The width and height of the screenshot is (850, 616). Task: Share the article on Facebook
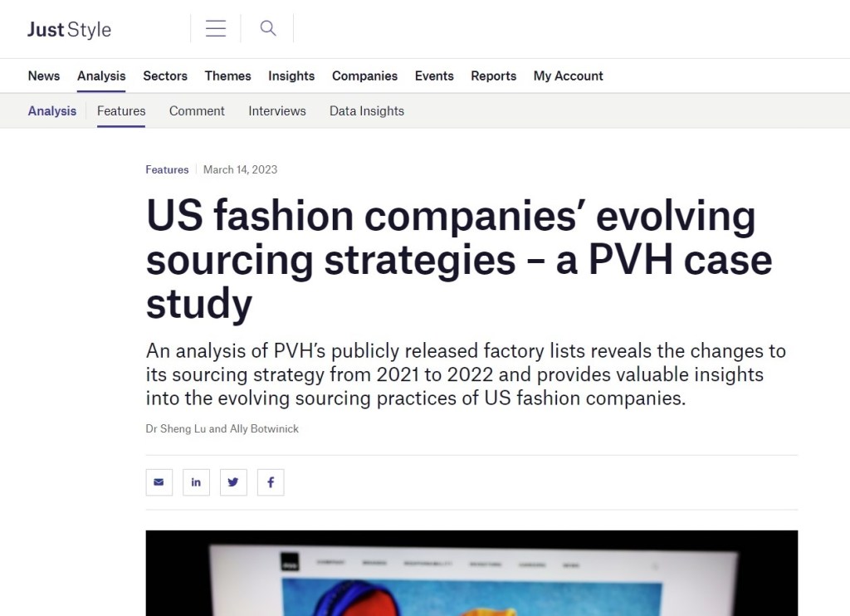coord(271,482)
